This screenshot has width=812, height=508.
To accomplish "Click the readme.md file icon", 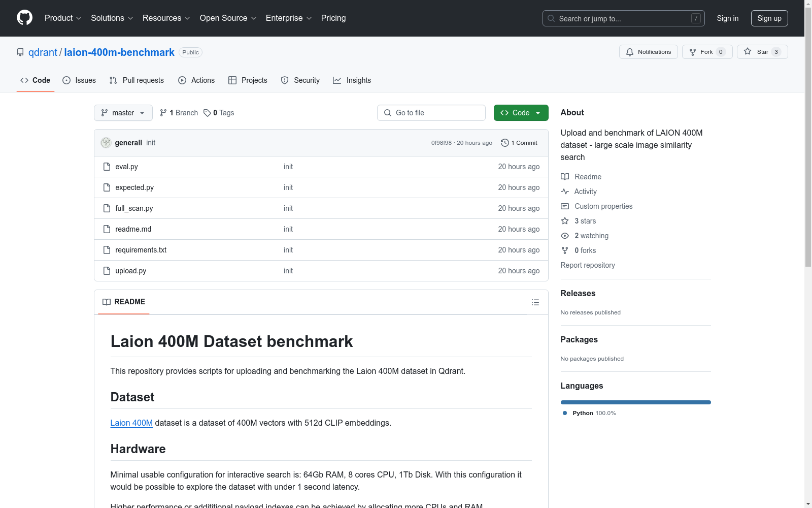I will (x=107, y=229).
